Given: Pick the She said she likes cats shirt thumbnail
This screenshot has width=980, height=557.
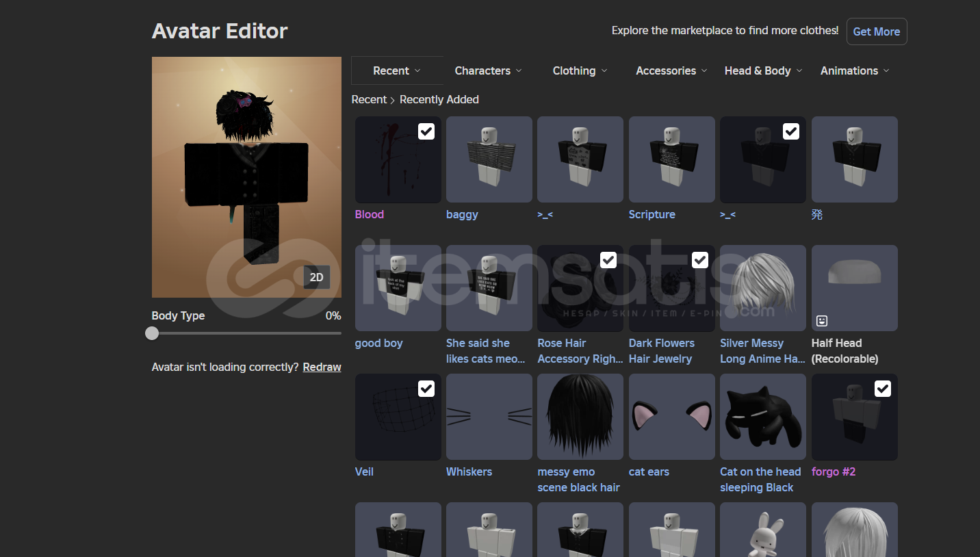Looking at the screenshot, I should (x=489, y=288).
